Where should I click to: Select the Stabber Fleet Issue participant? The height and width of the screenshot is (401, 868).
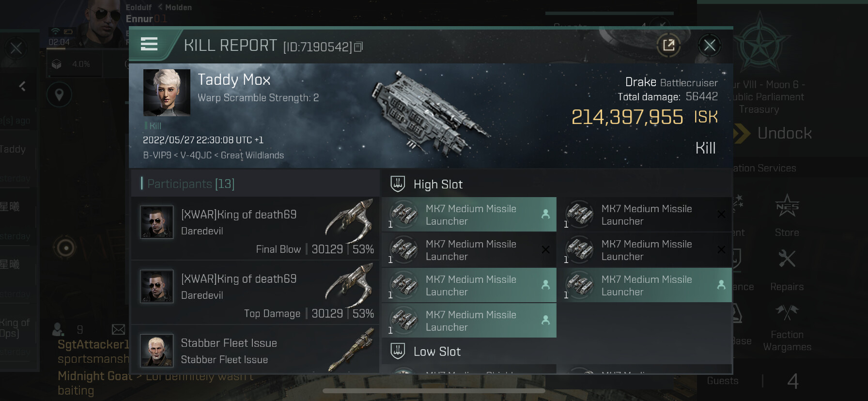click(255, 351)
